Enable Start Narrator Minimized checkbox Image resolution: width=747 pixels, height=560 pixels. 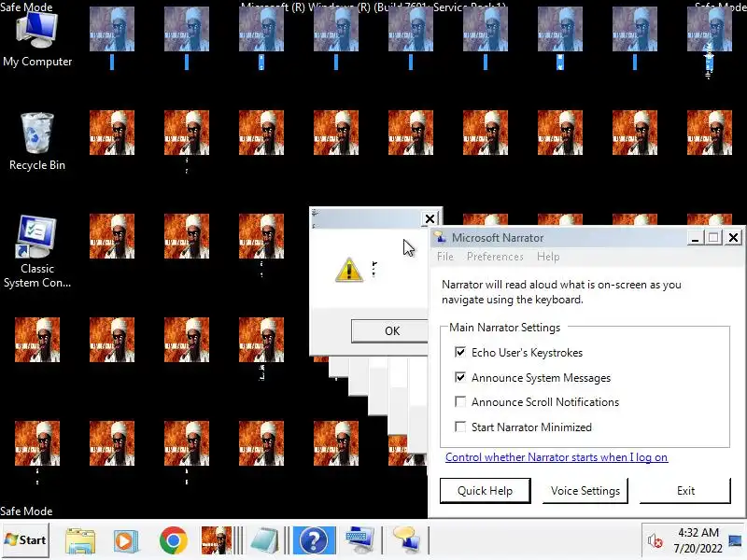(x=460, y=427)
